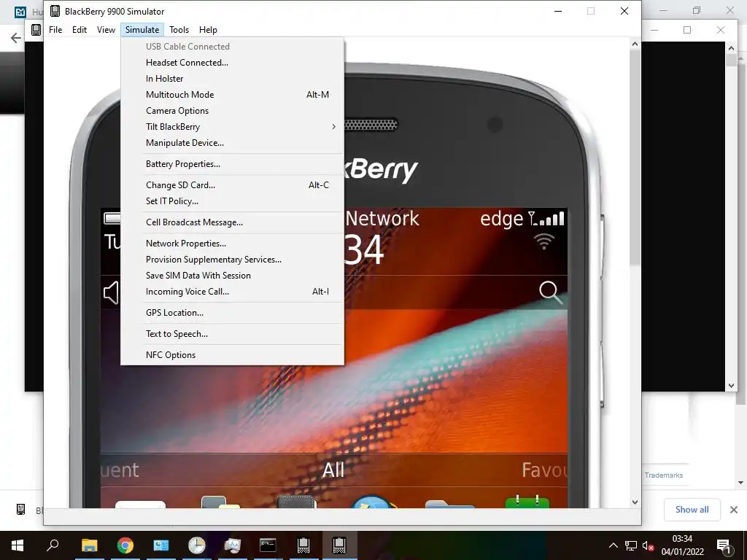Tap the search magnifier on phone screen
This screenshot has width=747, height=560.
pos(550,292)
